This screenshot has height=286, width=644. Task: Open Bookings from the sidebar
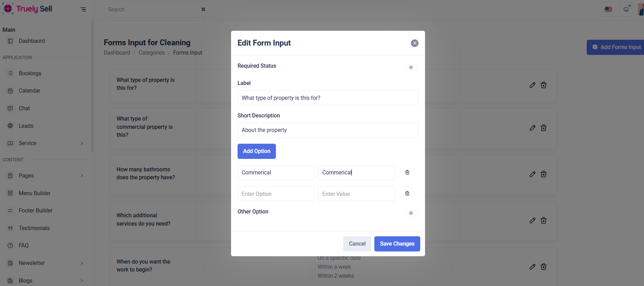coord(30,73)
